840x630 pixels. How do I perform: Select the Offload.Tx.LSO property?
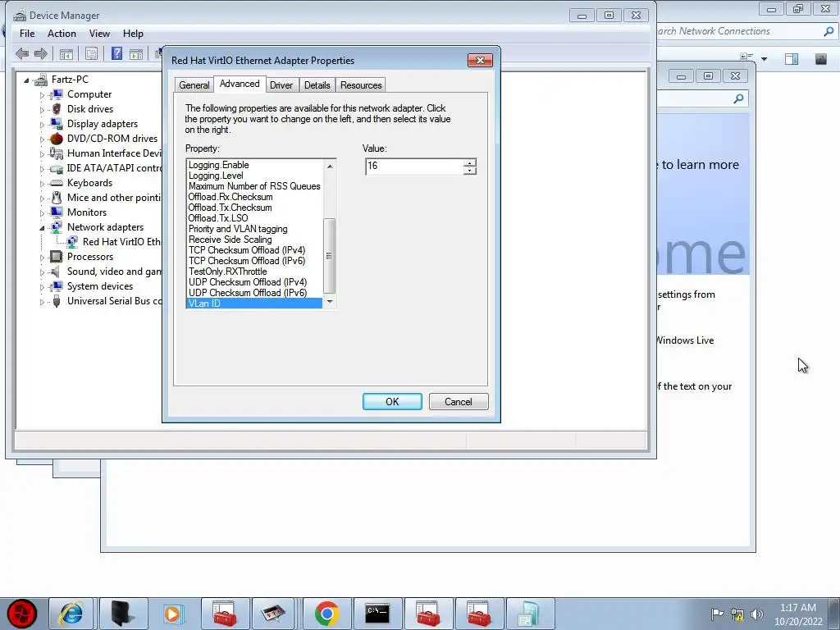coord(218,218)
